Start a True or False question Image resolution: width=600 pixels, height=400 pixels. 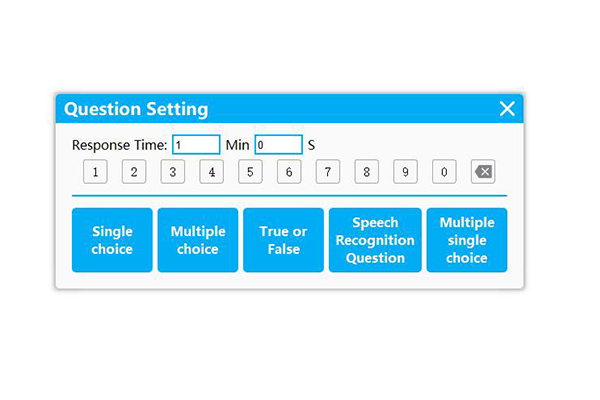[x=284, y=240]
